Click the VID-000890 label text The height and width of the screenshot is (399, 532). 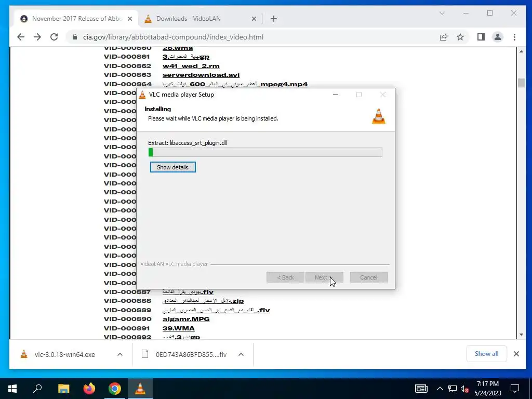coord(127,319)
